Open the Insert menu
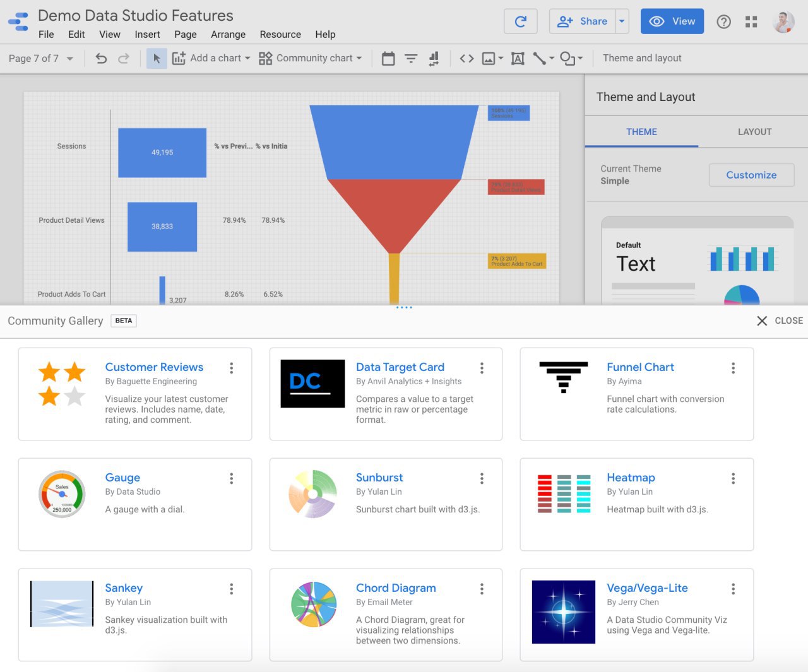 [x=147, y=35]
